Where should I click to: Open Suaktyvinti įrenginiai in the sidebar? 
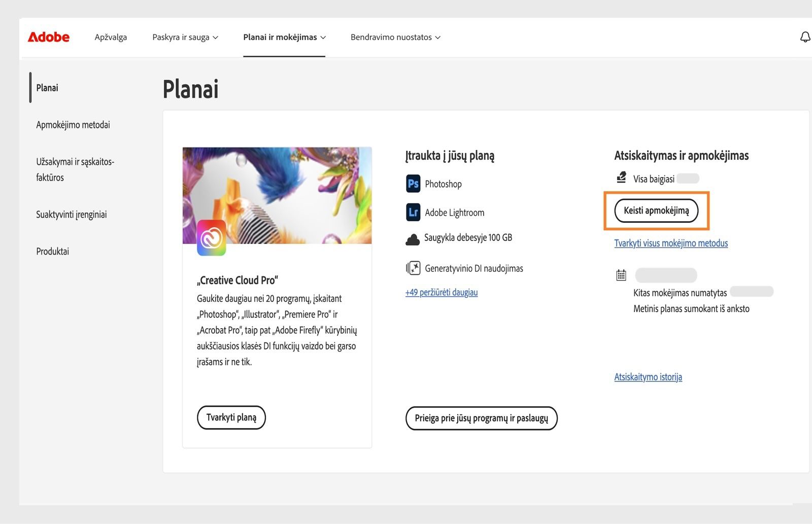(72, 215)
